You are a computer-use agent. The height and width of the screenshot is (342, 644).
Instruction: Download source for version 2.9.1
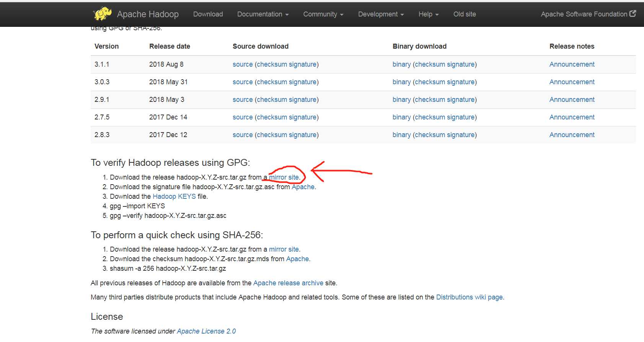click(243, 100)
